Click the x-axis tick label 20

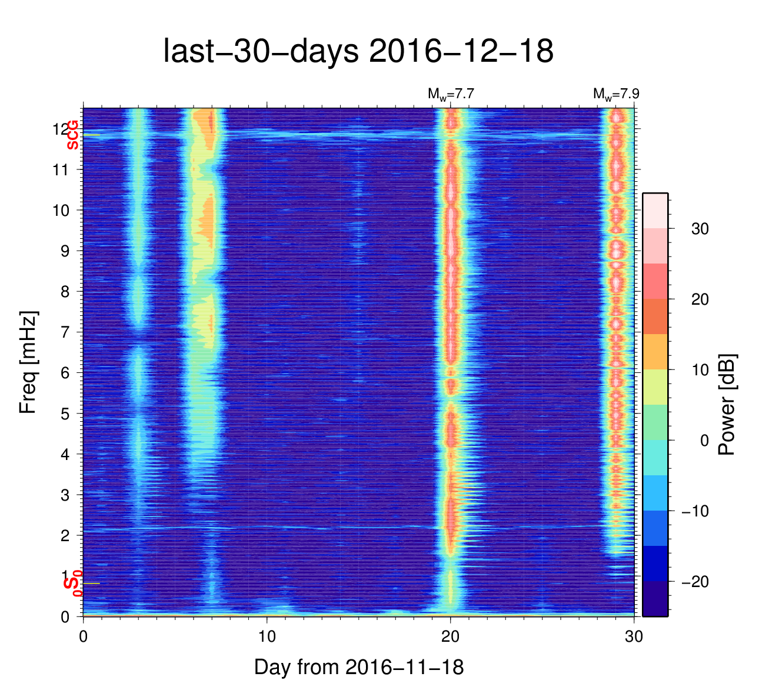(x=451, y=637)
